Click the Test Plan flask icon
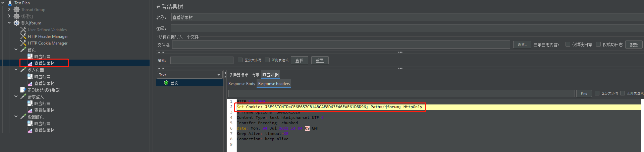The width and height of the screenshot is (644, 152). (x=10, y=3)
